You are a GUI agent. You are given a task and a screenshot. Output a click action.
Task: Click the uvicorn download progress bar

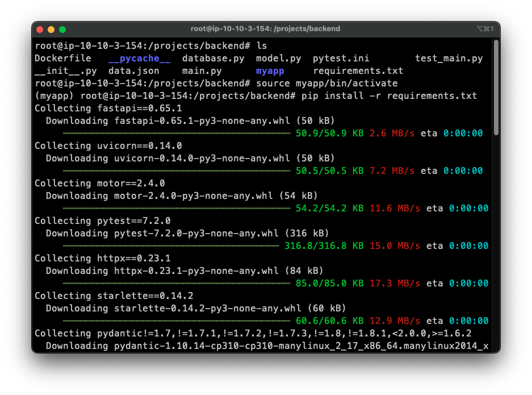pyautogui.click(x=176, y=171)
